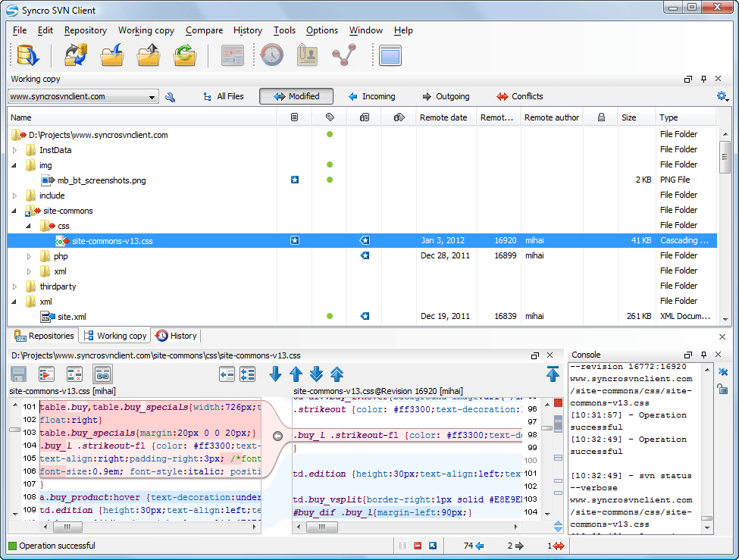Jump to next difference blue down arrow
The height and width of the screenshot is (560, 739).
coord(275,374)
